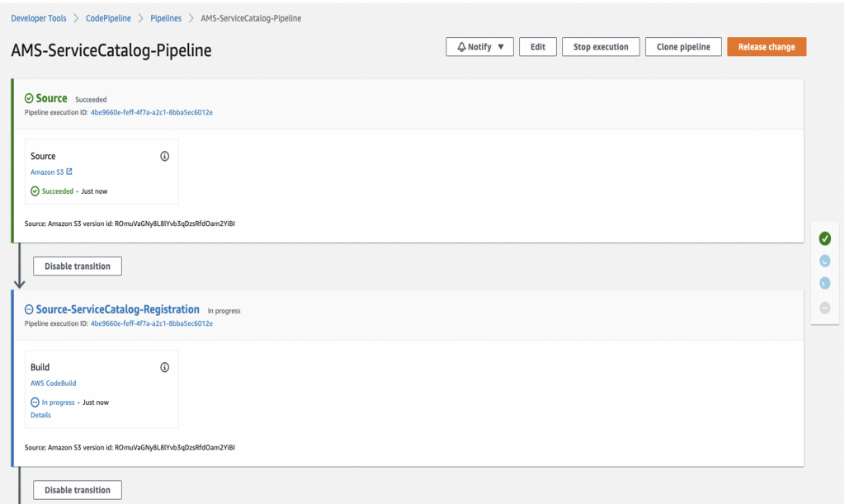Open the Amazon S3 source provider link
The image size is (845, 504).
point(47,172)
